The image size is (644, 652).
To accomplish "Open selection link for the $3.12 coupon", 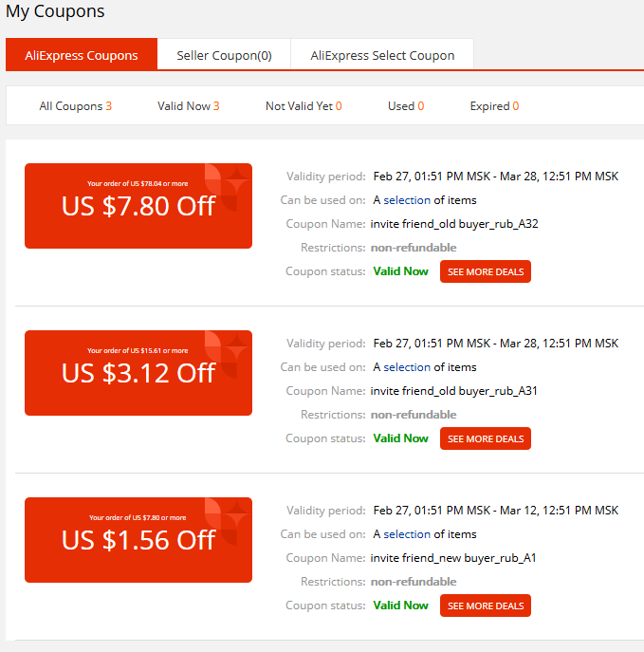I will point(407,367).
